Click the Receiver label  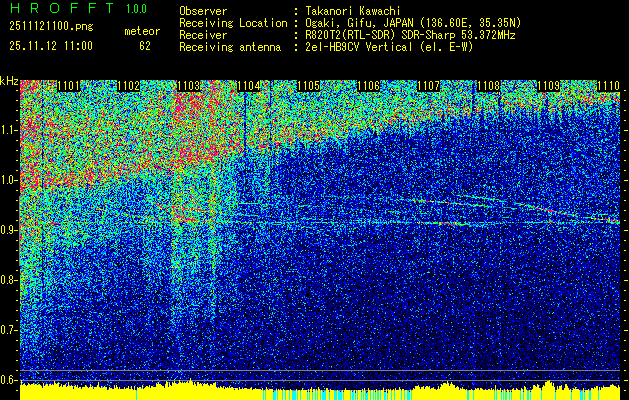[x=203, y=35]
